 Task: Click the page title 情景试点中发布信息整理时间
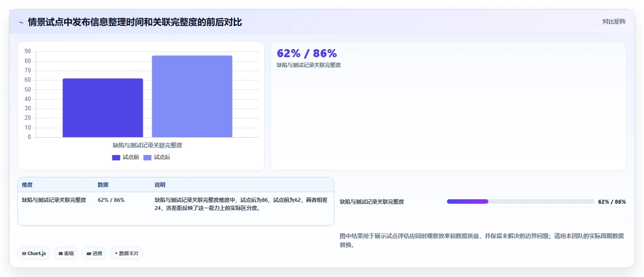pyautogui.click(x=135, y=22)
